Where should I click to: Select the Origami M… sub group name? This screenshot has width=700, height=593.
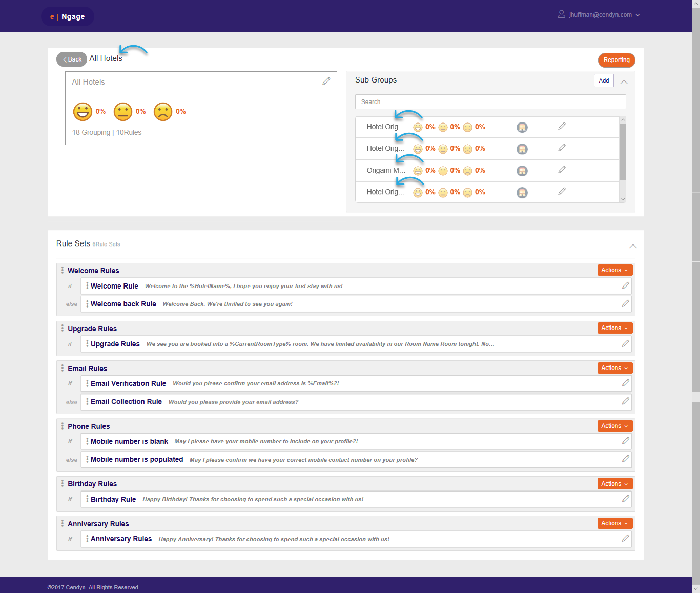click(x=386, y=170)
